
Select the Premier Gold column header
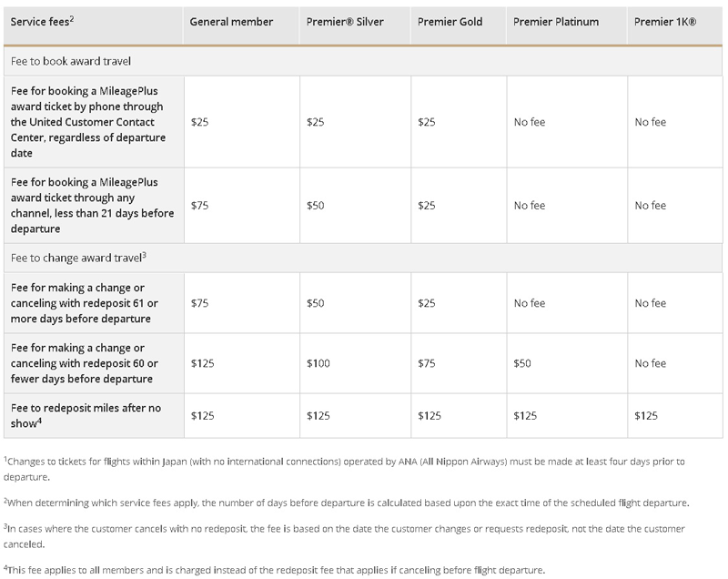pos(449,22)
